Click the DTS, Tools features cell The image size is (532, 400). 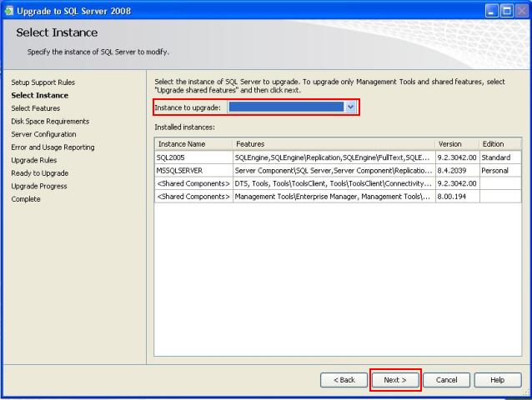tap(334, 183)
